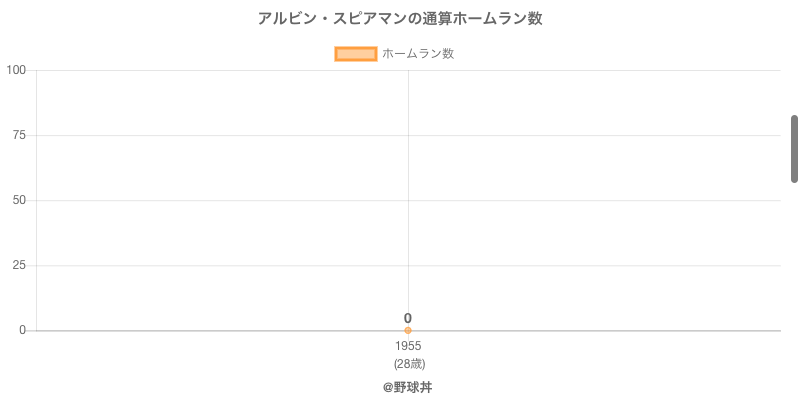
Task: Click the orange ホームラン数 legend swatch
Action: (355, 54)
